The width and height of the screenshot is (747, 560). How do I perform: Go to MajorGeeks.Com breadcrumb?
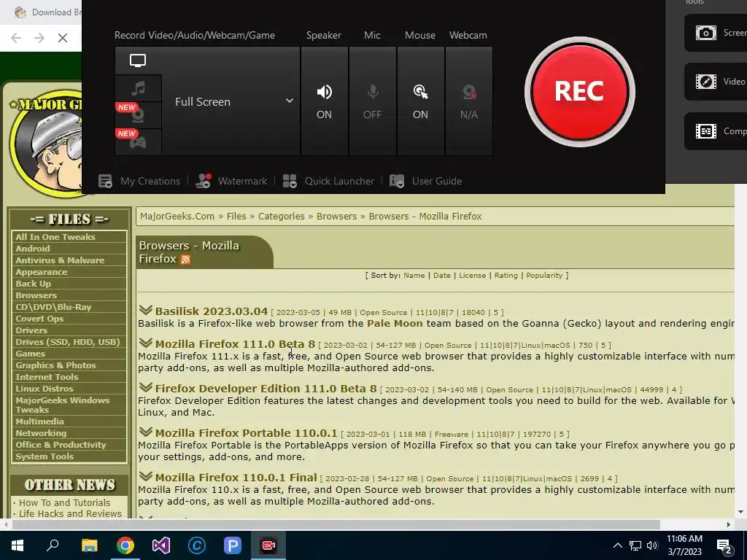[x=177, y=216]
